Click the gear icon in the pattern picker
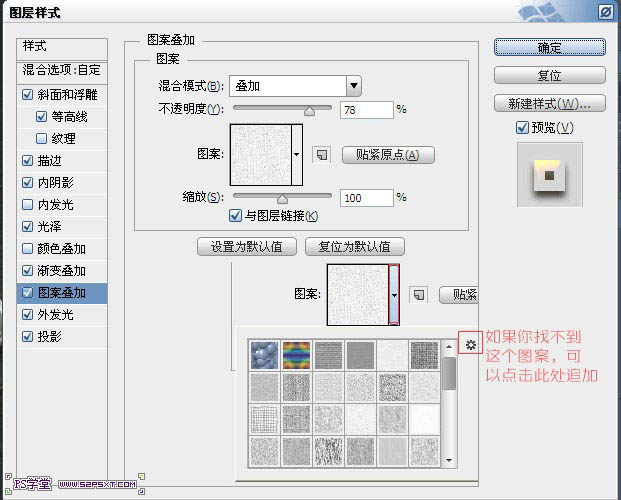Screen dimensions: 621x500 click(x=471, y=346)
